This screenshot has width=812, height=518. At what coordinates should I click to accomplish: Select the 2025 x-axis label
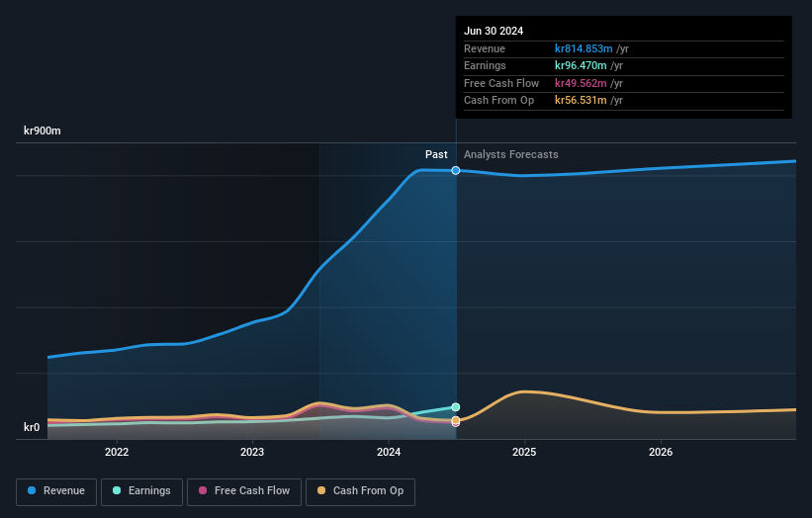point(524,452)
